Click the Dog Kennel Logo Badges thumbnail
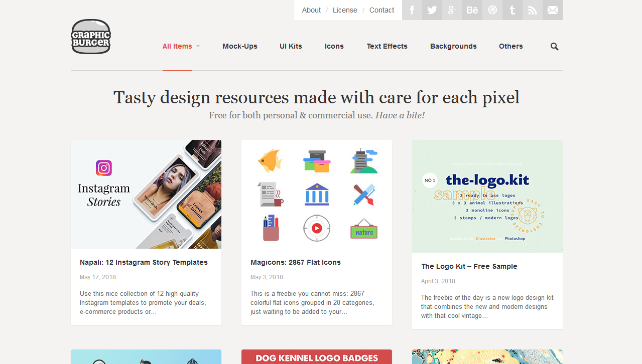The height and width of the screenshot is (364, 642). pos(317,357)
